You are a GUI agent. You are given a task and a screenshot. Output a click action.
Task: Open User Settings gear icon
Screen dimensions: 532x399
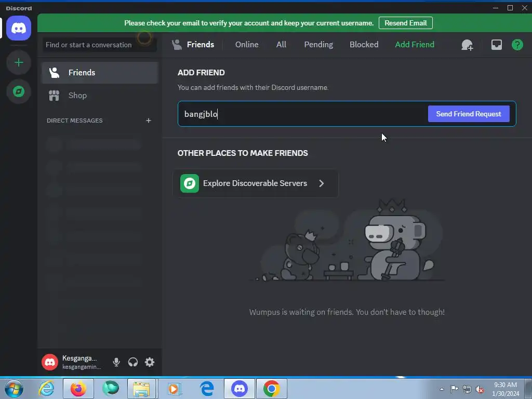click(150, 362)
